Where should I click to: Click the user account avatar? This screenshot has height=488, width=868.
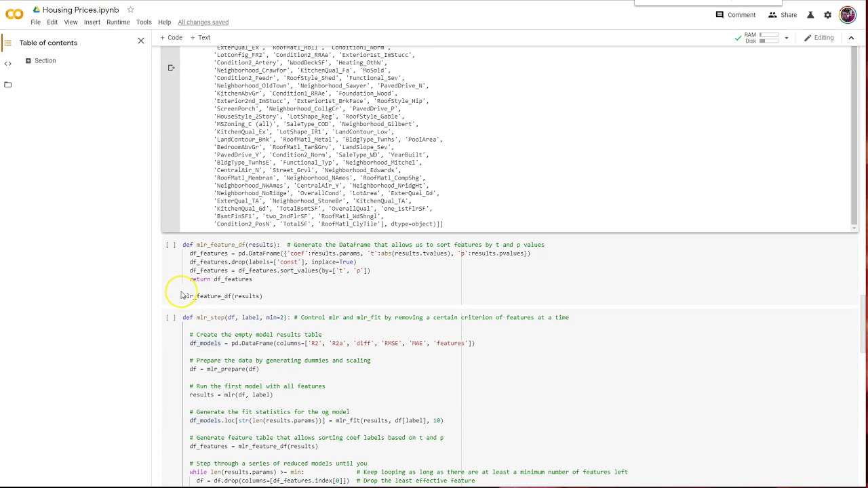tap(848, 15)
